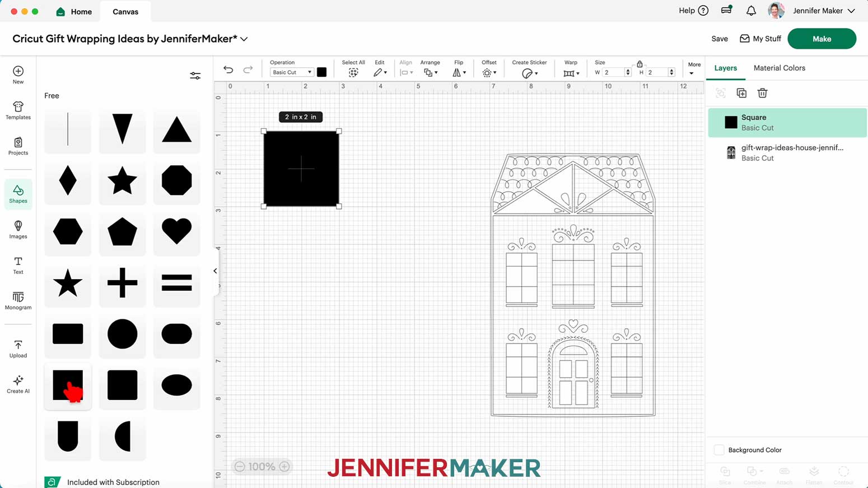This screenshot has height=488, width=868.
Task: Duplicate the selected layer with duplicate icon
Action: tap(741, 93)
